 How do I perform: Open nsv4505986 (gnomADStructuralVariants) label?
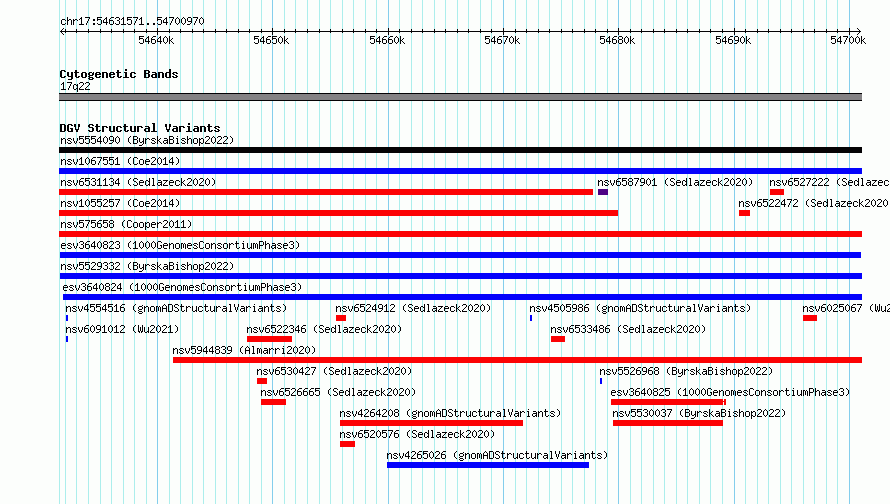pyautogui.click(x=640, y=308)
